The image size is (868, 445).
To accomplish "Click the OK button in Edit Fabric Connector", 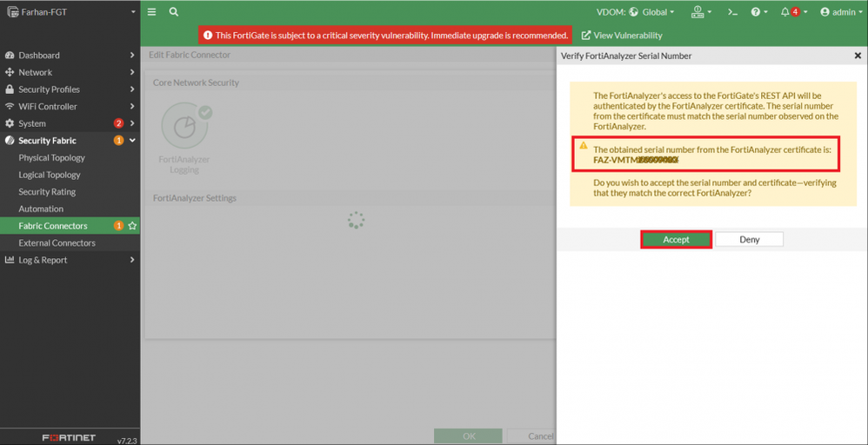I will point(468,436).
